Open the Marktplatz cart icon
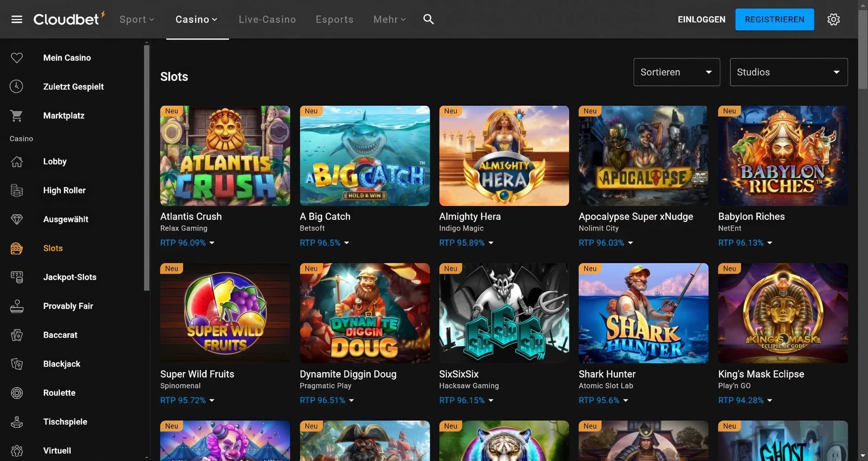The width and height of the screenshot is (868, 461). click(17, 115)
